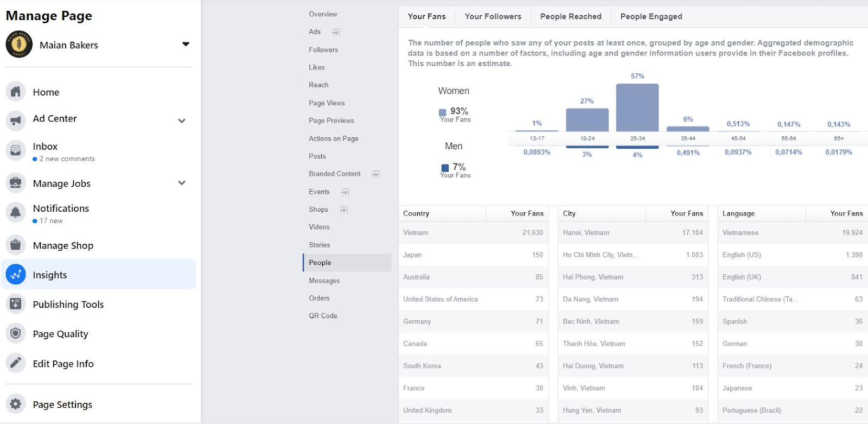Open the Posts insights section
This screenshot has height=424, width=868.
click(317, 156)
